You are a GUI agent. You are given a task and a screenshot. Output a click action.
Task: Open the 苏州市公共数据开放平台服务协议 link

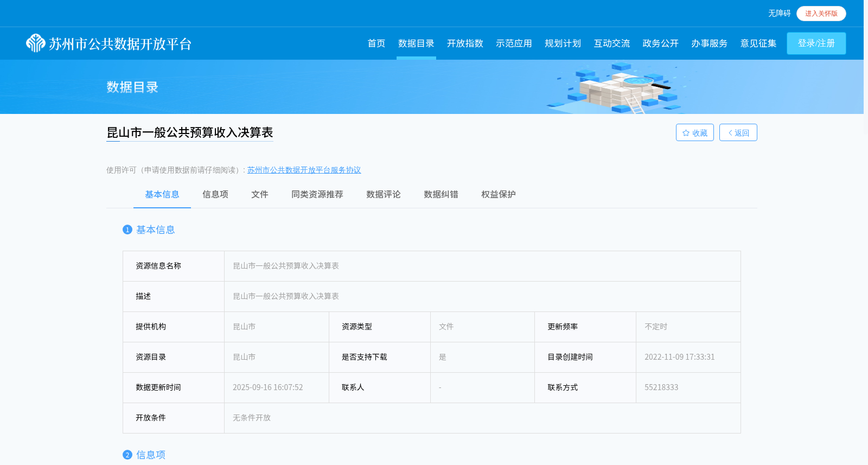point(304,170)
